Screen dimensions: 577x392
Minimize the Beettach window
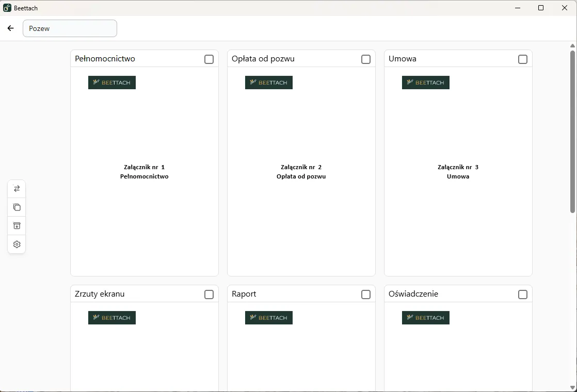pos(517,8)
